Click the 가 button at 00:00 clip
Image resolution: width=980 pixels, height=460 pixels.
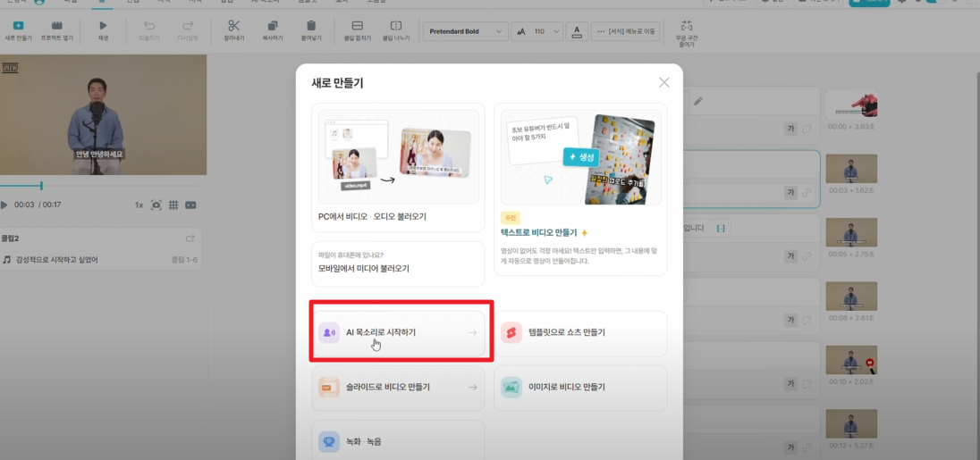point(791,129)
